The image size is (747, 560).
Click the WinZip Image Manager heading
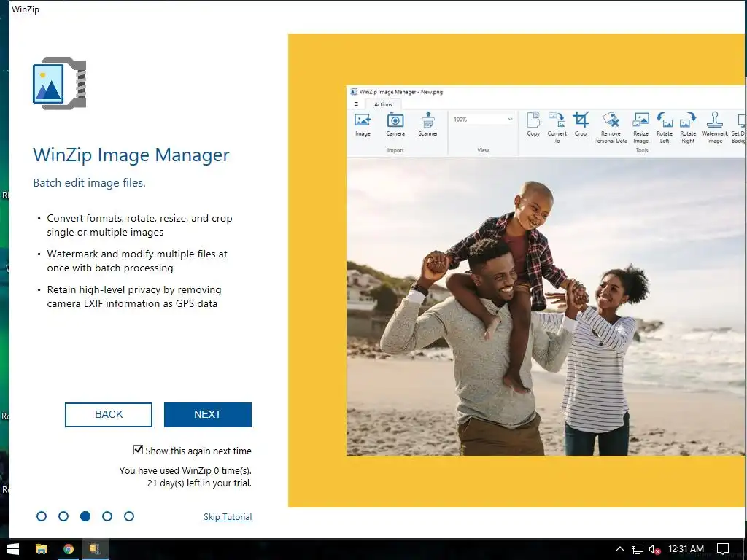click(x=131, y=155)
